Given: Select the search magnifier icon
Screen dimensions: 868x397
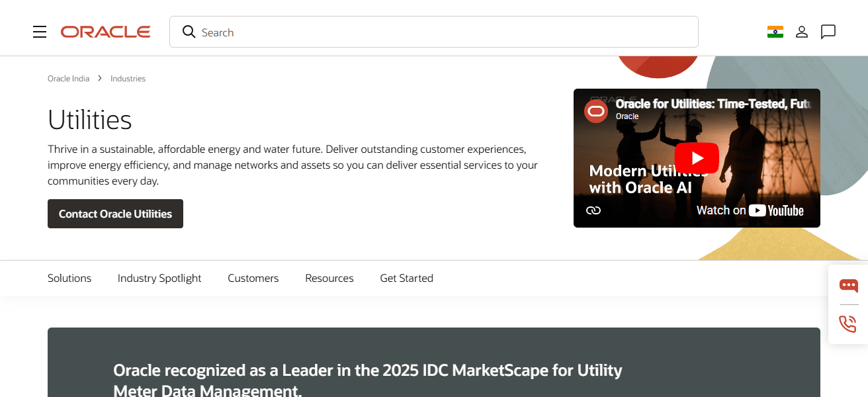Looking at the screenshot, I should tap(189, 32).
